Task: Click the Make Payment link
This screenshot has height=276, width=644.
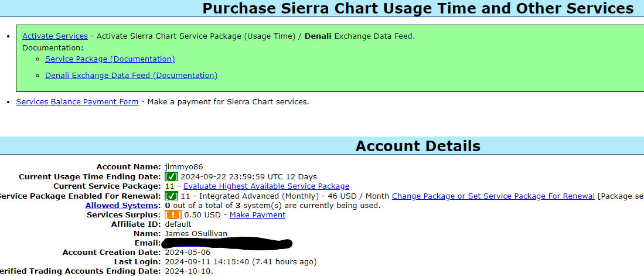Action: pos(257,215)
